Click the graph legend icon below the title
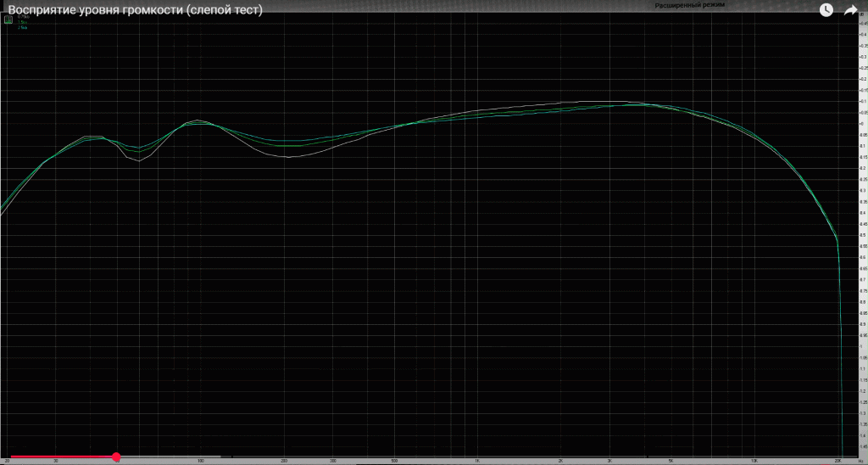Screen dimensions: 868x465 [8, 20]
